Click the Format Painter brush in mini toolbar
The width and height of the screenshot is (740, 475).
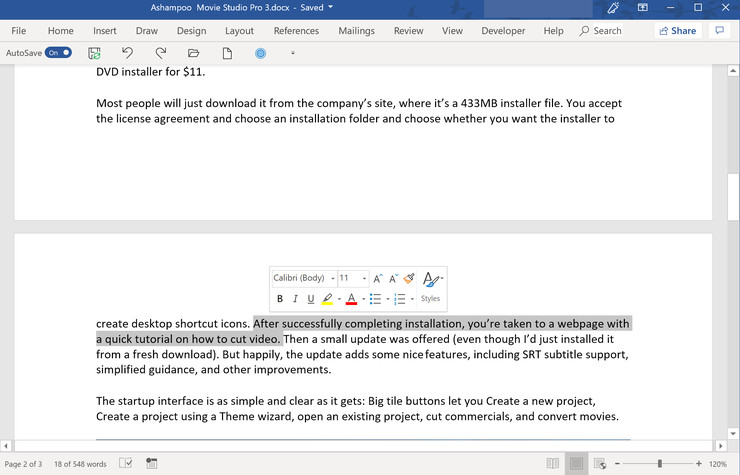(x=408, y=278)
